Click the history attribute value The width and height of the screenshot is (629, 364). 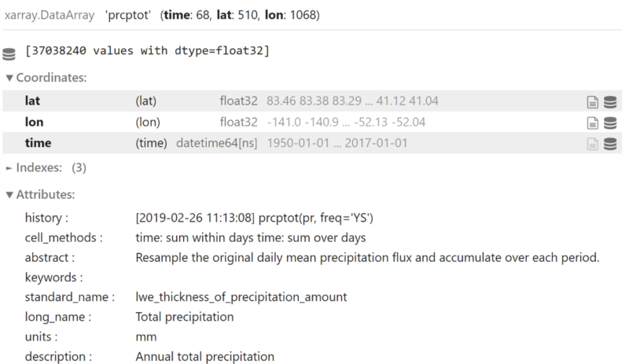coord(254,218)
